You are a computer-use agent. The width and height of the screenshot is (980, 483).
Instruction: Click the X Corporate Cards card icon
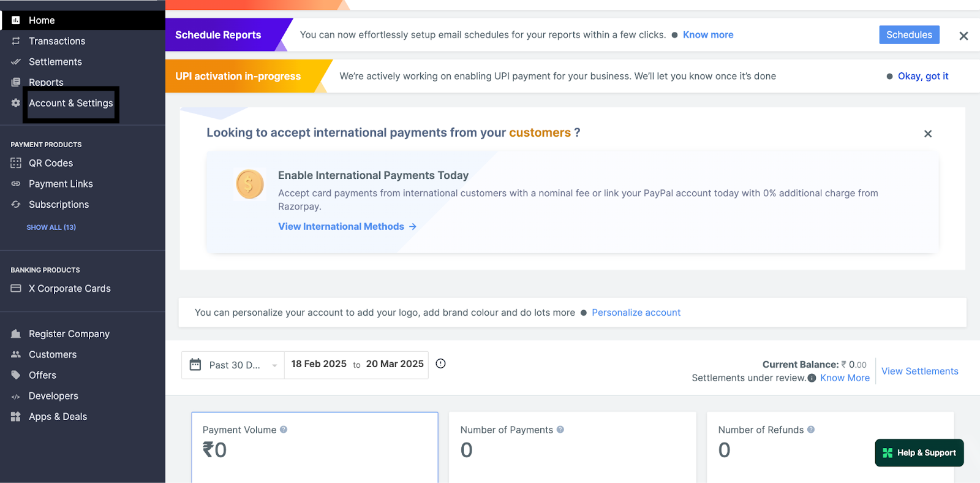pos(16,288)
